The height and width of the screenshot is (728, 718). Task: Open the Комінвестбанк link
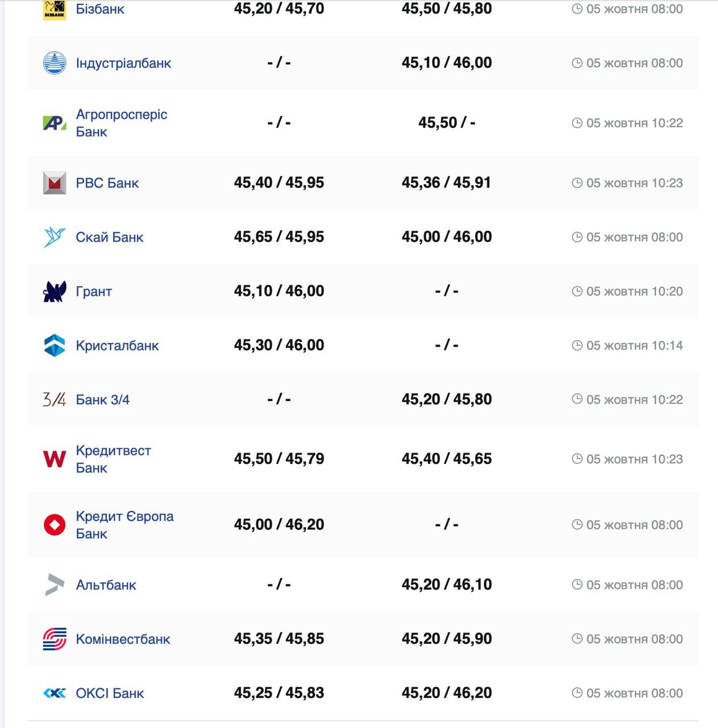tap(123, 639)
